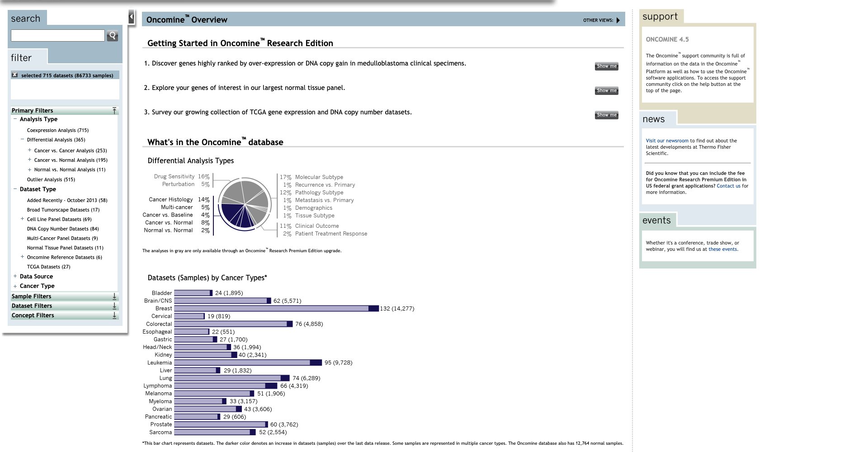868x452 pixels.
Task: Click the Cancer Histology 14% label
Action: pos(179,199)
